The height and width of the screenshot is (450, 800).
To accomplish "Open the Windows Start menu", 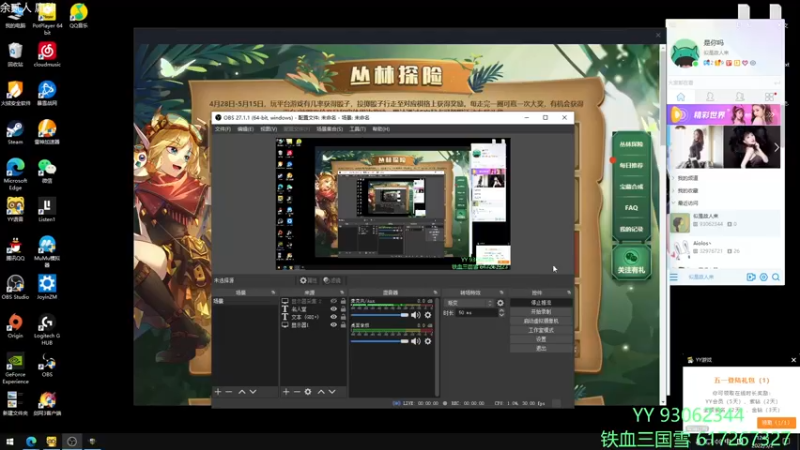I will (10, 441).
